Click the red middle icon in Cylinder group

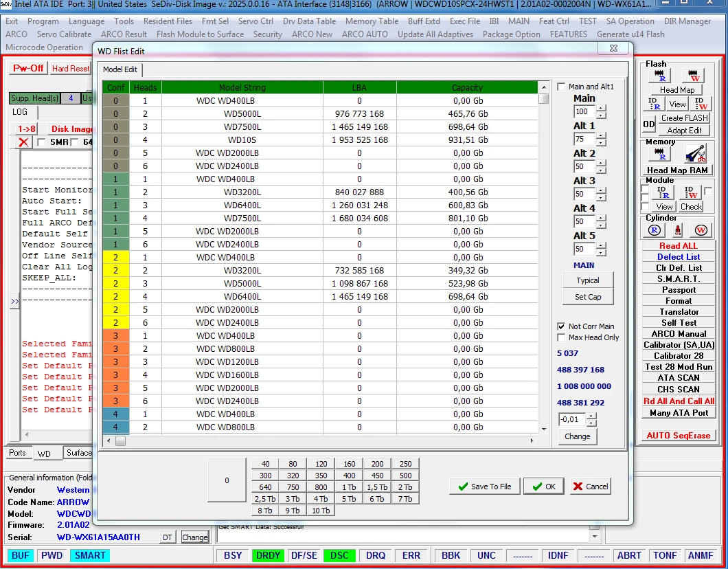tap(677, 230)
